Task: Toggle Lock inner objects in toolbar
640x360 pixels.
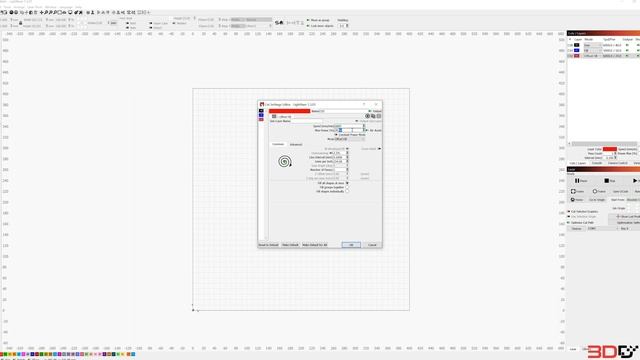Action: (x=308, y=26)
